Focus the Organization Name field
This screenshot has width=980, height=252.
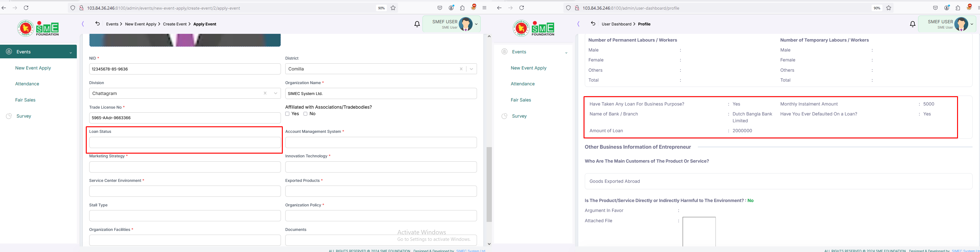381,93
